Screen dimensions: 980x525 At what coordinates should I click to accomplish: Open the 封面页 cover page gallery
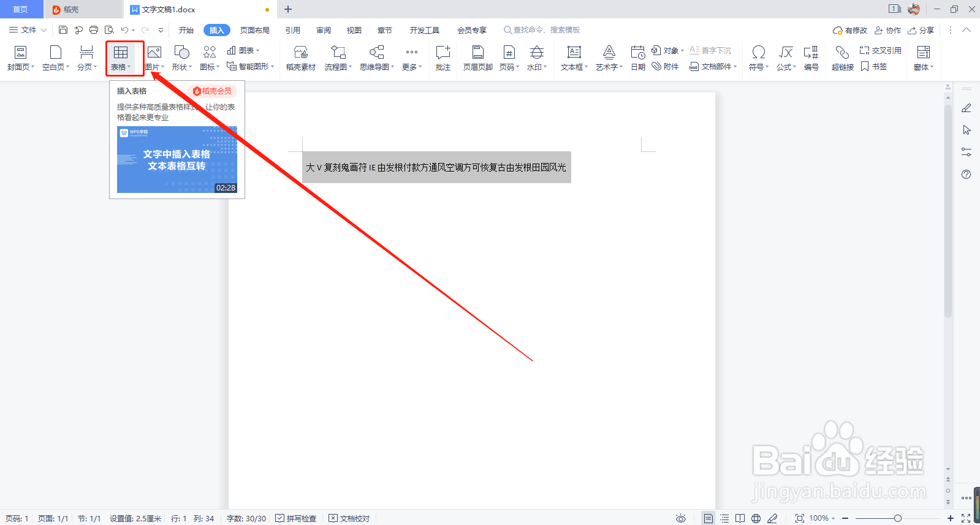[x=20, y=59]
